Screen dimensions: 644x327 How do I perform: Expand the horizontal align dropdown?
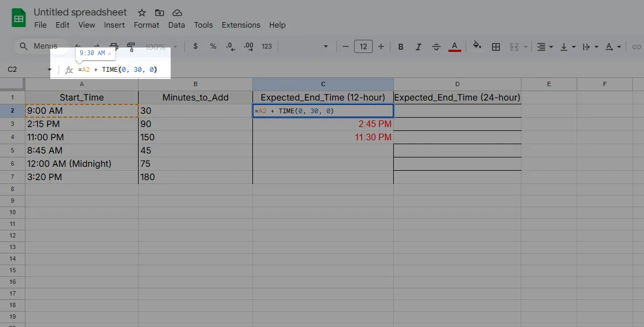pyautogui.click(x=545, y=47)
